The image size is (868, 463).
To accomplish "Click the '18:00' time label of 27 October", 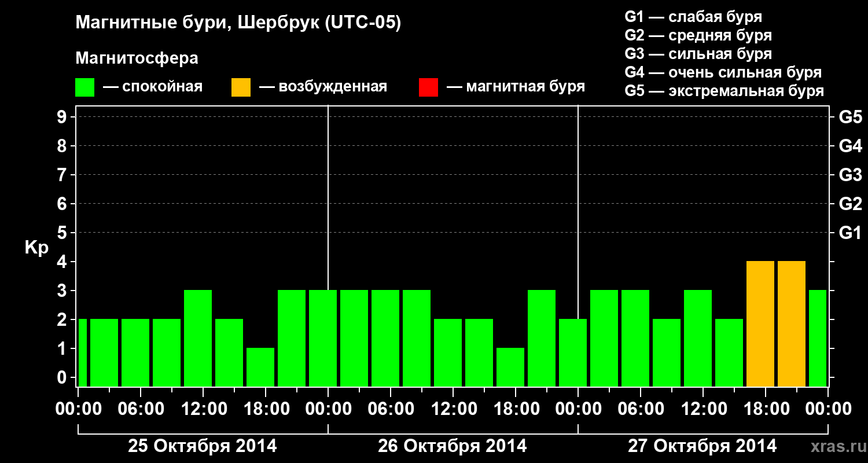I will 766,409.
